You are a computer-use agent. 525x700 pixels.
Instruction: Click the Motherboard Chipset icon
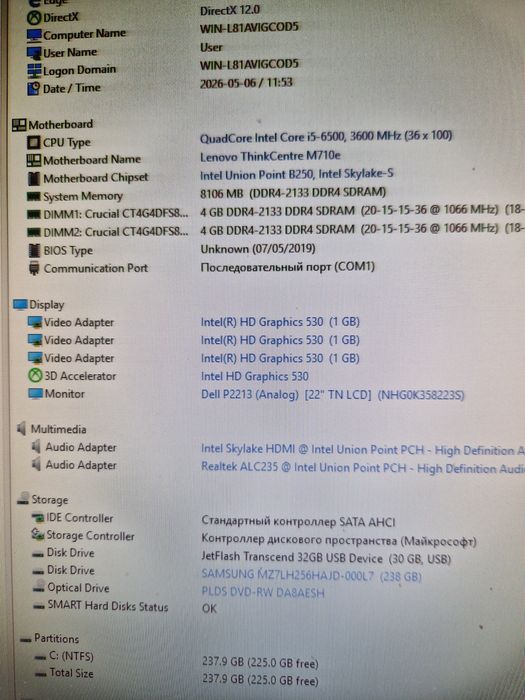click(34, 178)
